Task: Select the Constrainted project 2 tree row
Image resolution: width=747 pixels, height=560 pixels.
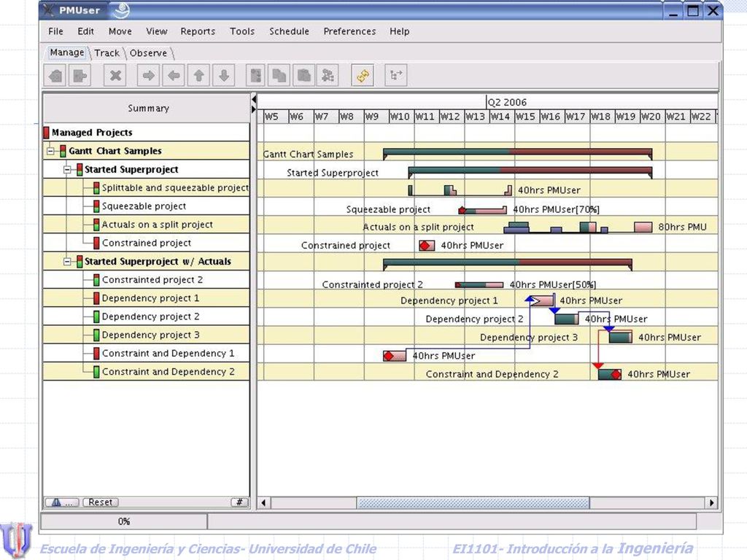Action: 146,279
